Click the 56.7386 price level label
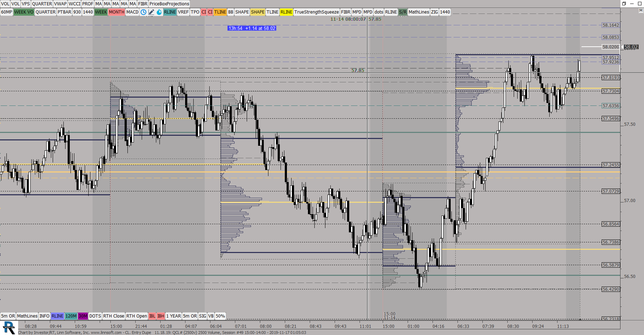 [611, 242]
